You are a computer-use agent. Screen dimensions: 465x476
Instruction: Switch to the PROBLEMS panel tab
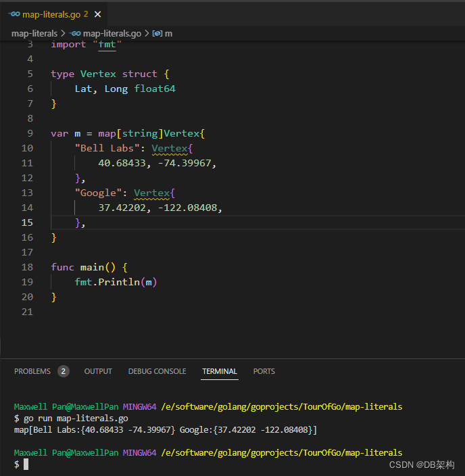32,371
